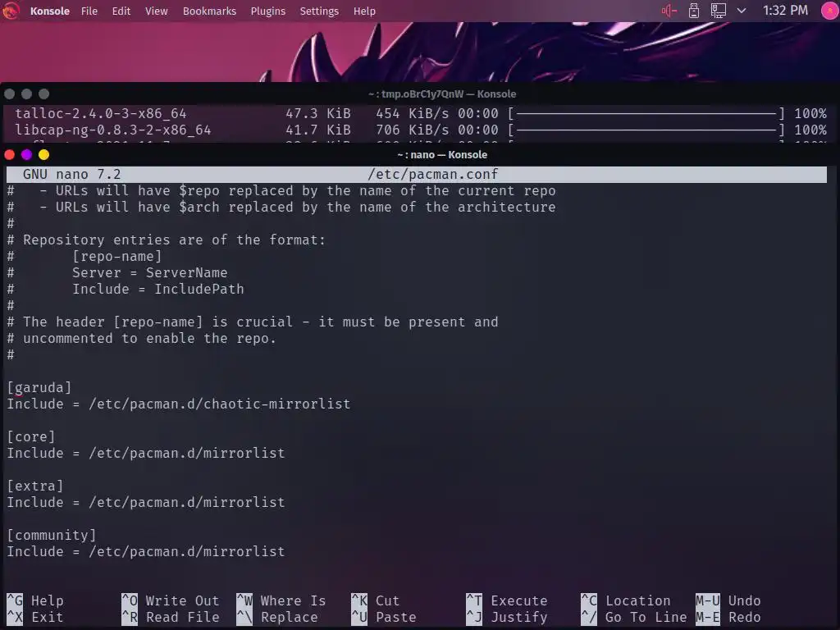Place cursor on the [community] section header
The width and height of the screenshot is (840, 630).
[x=52, y=535]
